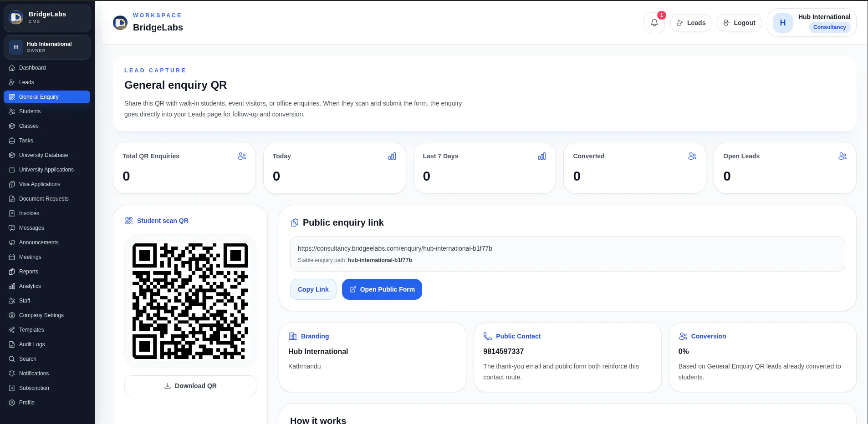Click the student scan QR code image
Image resolution: width=868 pixels, height=424 pixels.
pos(190,301)
